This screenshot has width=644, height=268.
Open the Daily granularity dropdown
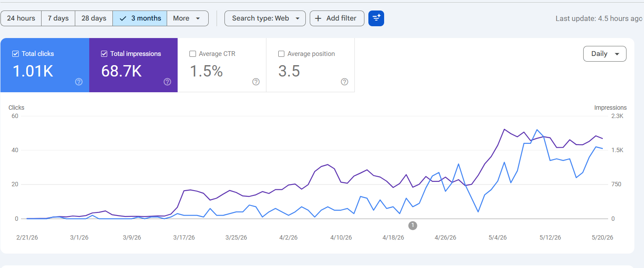coord(605,54)
